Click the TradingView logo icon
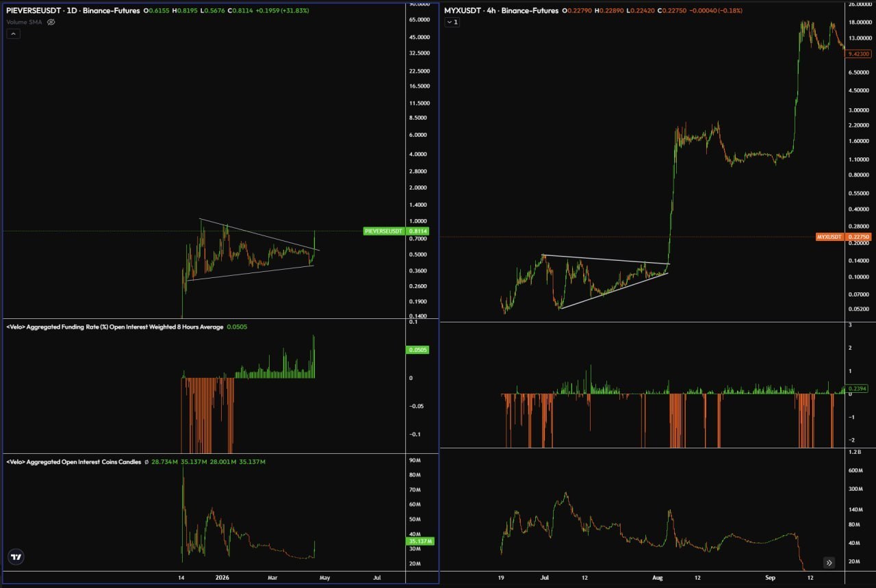 (16, 557)
